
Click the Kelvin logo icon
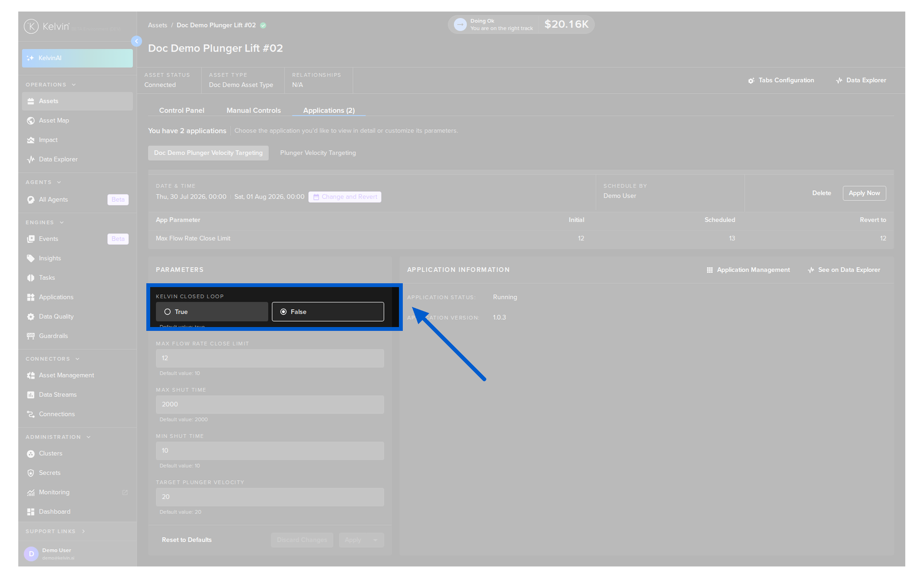pos(31,26)
